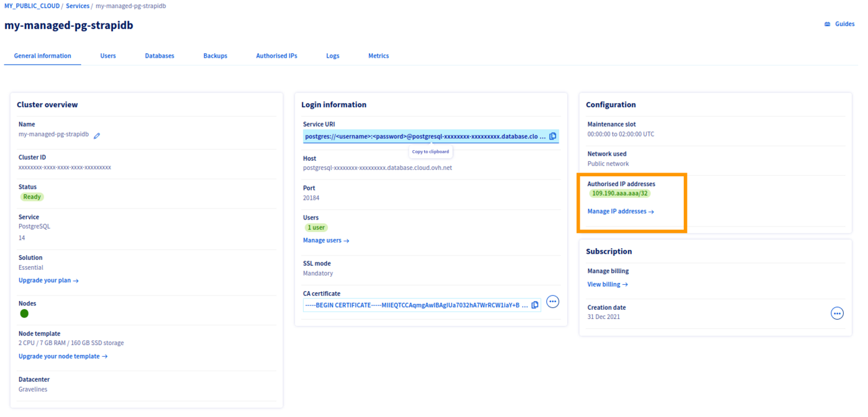
Task: Click the 1 user badge
Action: point(316,227)
